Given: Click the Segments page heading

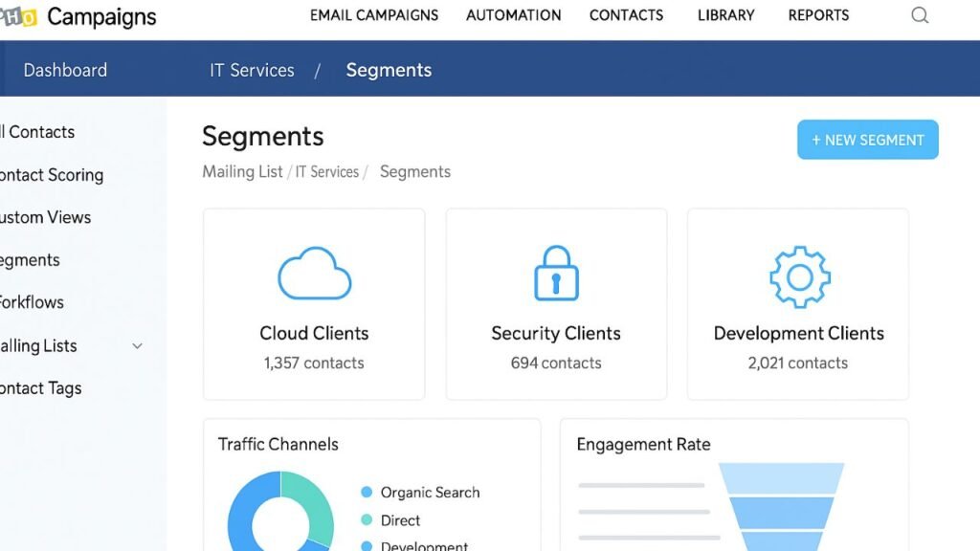Looking at the screenshot, I should point(262,136).
